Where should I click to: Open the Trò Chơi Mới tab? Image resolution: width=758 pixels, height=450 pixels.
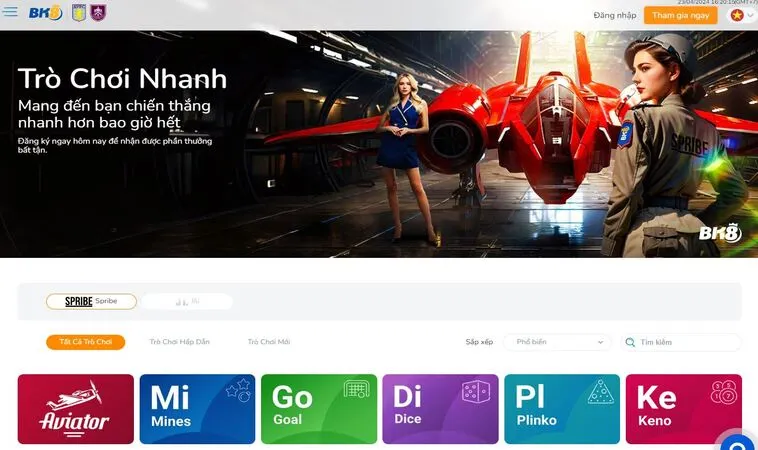coord(269,342)
